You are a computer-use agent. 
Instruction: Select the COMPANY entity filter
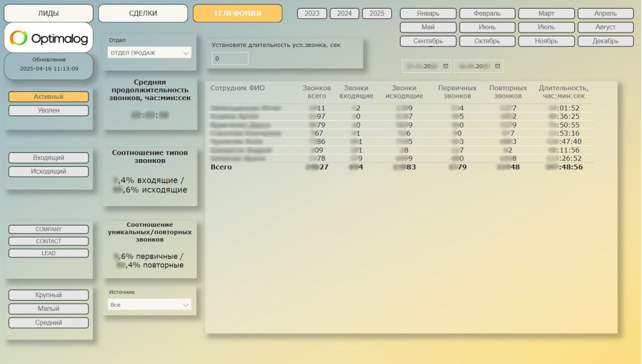pyautogui.click(x=48, y=229)
